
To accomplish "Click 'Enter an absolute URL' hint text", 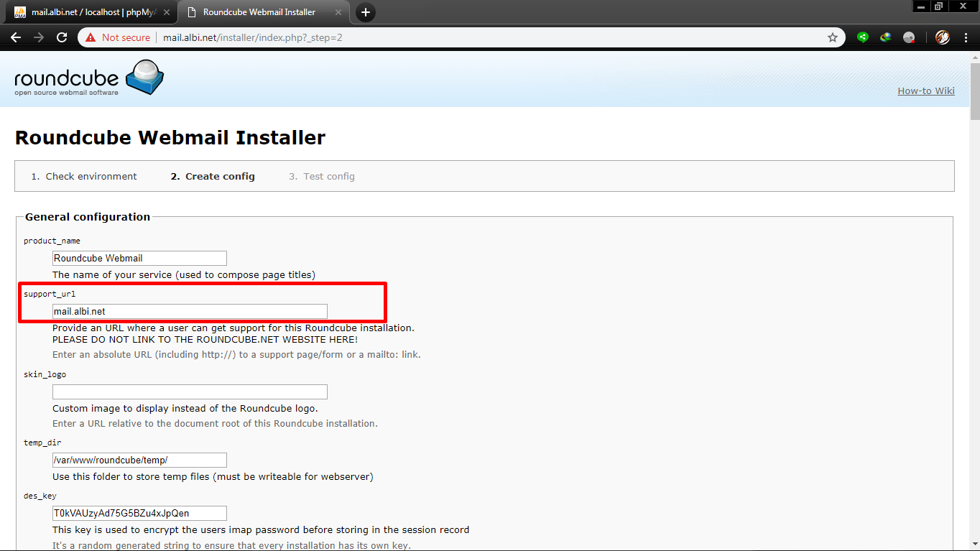I will pos(236,354).
